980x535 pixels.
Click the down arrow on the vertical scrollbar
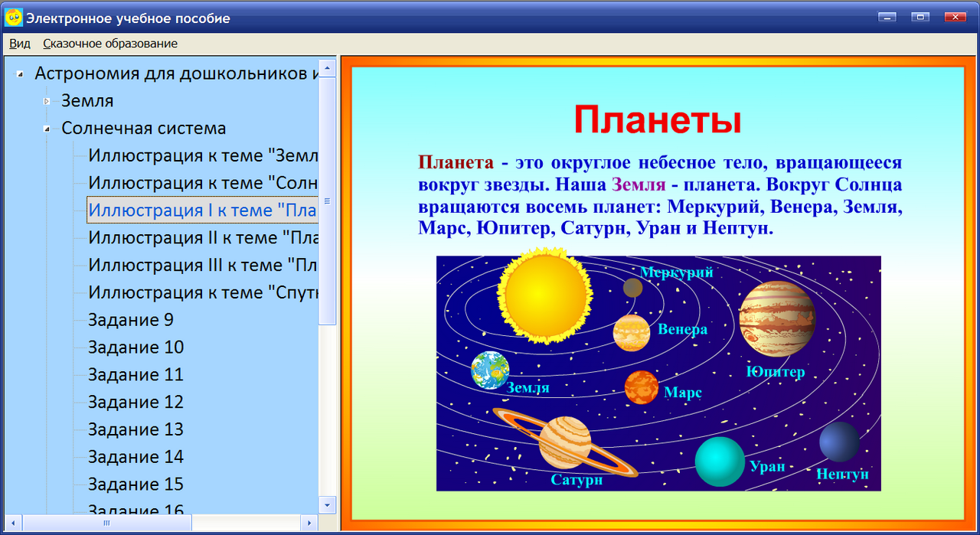pyautogui.click(x=328, y=504)
